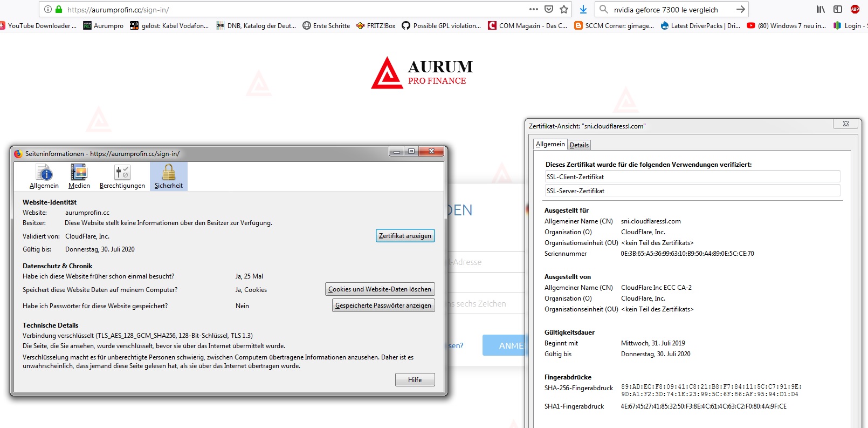The height and width of the screenshot is (428, 868).
Task: Click Gespeicherte Passwörter anzeigen button
Action: [383, 305]
